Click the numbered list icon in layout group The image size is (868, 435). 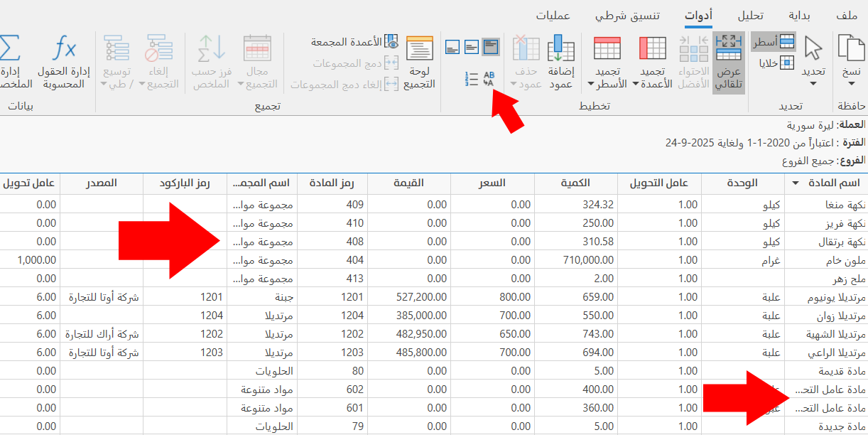[x=471, y=78]
